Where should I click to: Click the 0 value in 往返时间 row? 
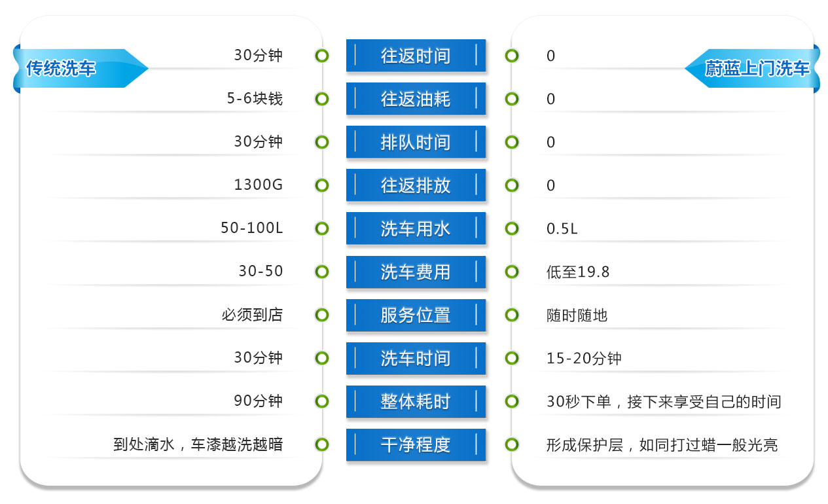pos(550,56)
